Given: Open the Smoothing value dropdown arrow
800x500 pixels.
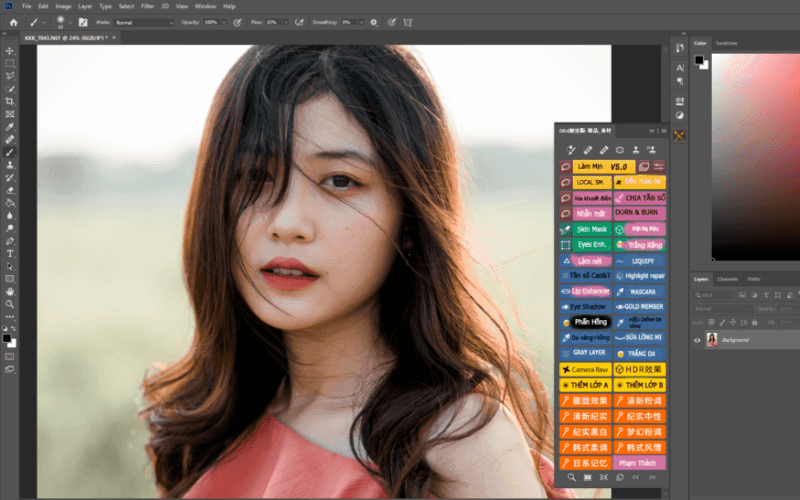Looking at the screenshot, I should pos(361,22).
